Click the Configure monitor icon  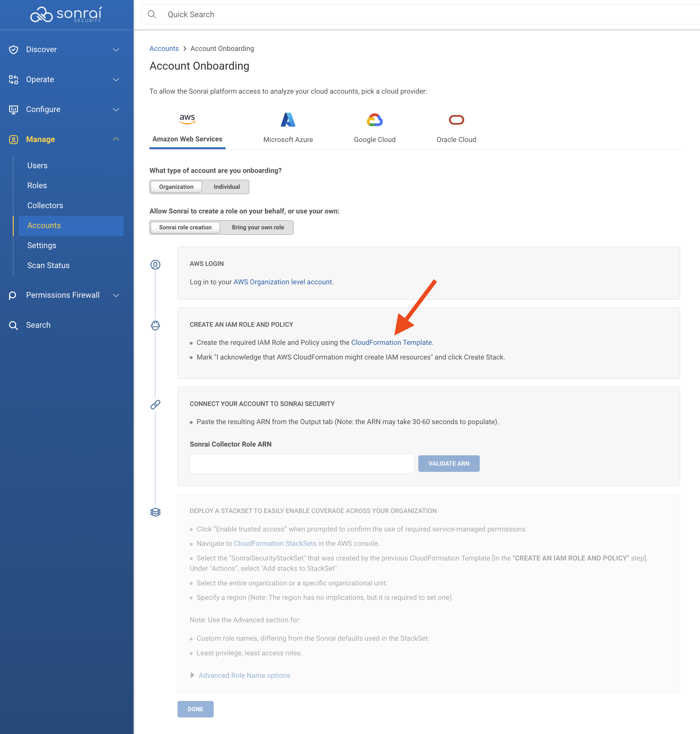point(13,110)
